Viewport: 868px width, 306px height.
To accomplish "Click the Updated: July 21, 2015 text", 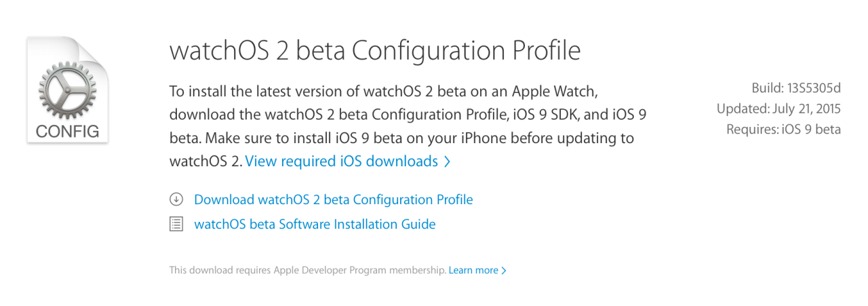I will (x=778, y=109).
